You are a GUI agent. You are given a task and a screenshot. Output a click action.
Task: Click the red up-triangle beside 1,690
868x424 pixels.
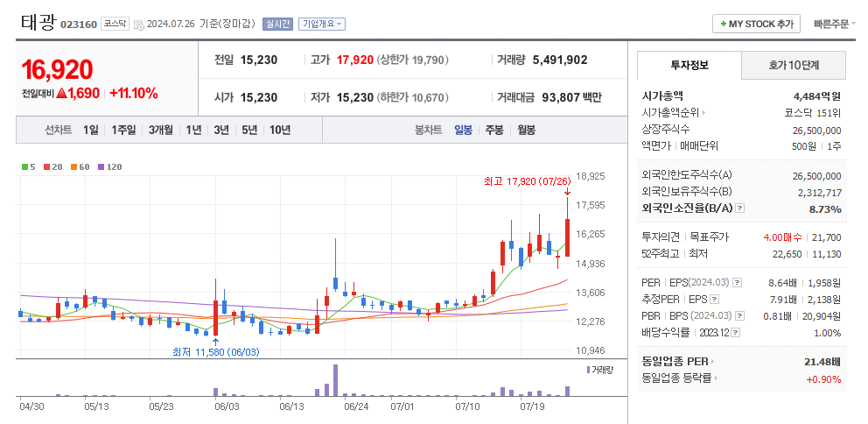[x=62, y=93]
